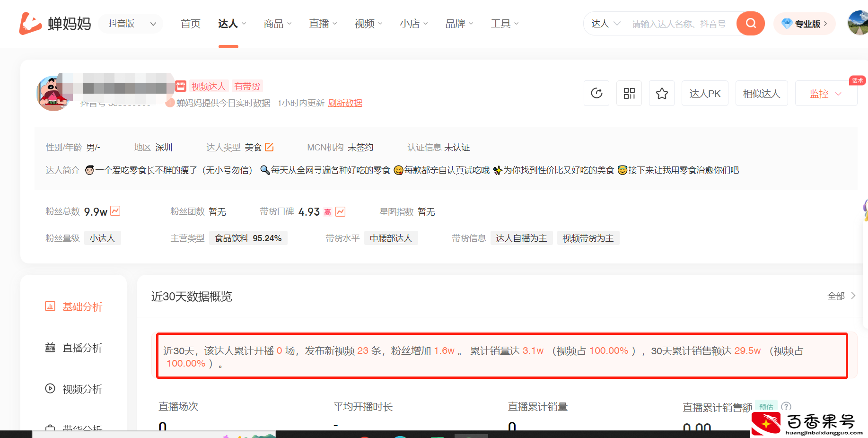This screenshot has width=868, height=438.
Task: Open the trend chart icon next to 9.9w
Action: [115, 211]
